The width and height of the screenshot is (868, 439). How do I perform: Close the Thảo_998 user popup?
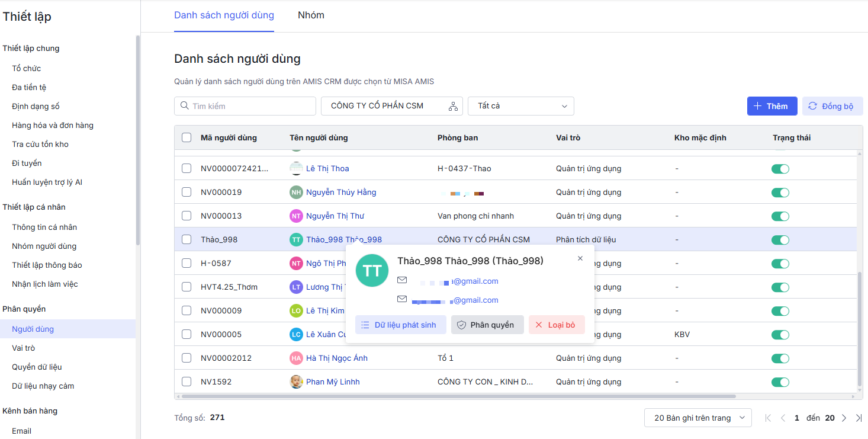point(580,258)
